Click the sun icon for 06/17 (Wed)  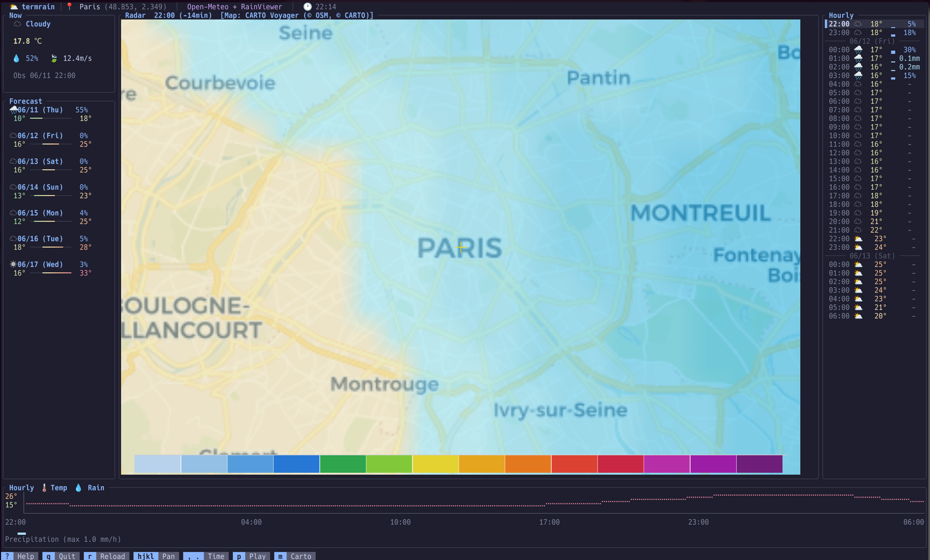click(x=13, y=264)
